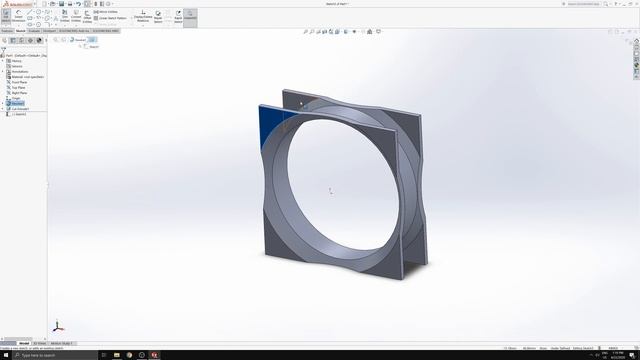Switch to the DimXpert tab
The image size is (640, 360).
coord(49,31)
